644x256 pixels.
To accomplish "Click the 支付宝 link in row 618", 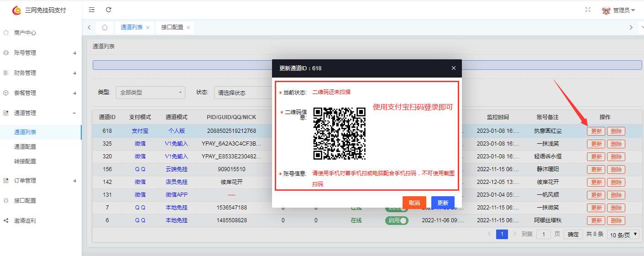I will (x=140, y=131).
